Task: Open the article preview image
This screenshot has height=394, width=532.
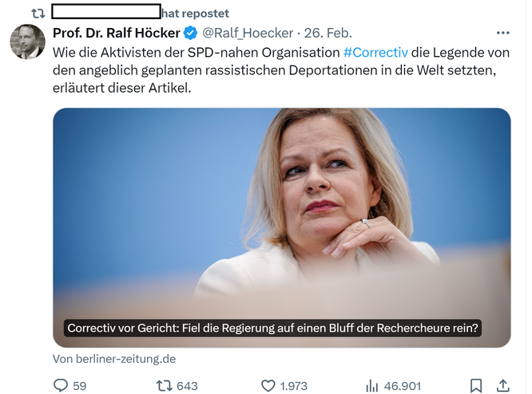Action: click(282, 228)
